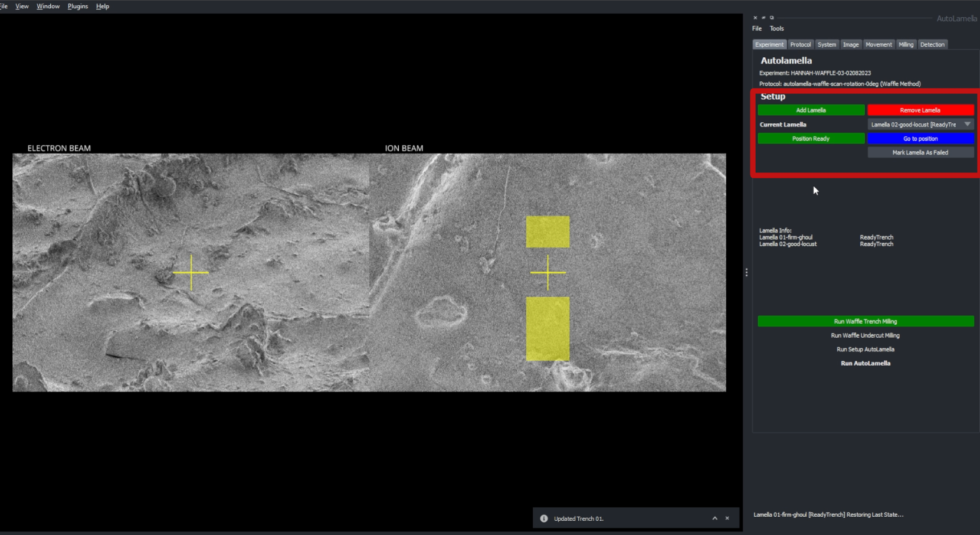Click the Updated Trench 01 message text
Screen dimensions: 980x535
pos(579,519)
